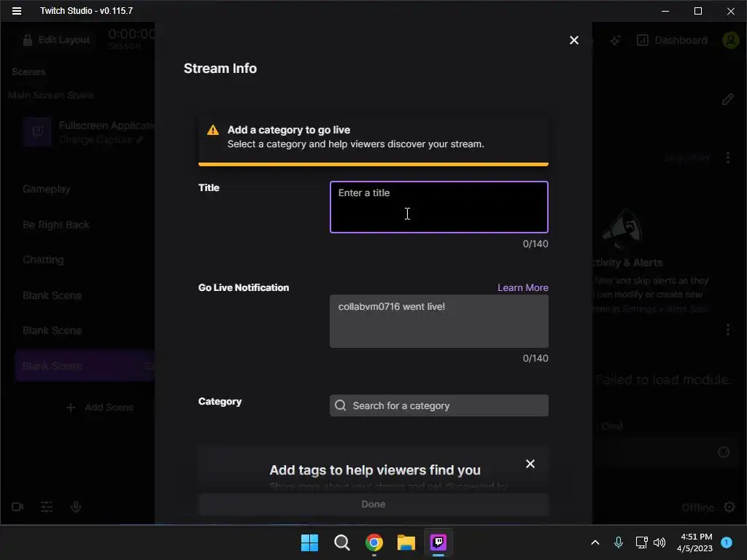This screenshot has width=747, height=560.
Task: Click the Main Screen Share label
Action: 50,96
